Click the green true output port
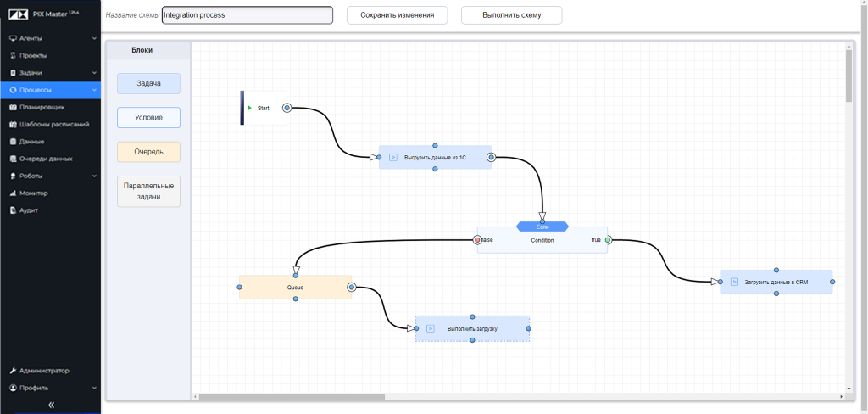This screenshot has height=414, width=868. [608, 240]
